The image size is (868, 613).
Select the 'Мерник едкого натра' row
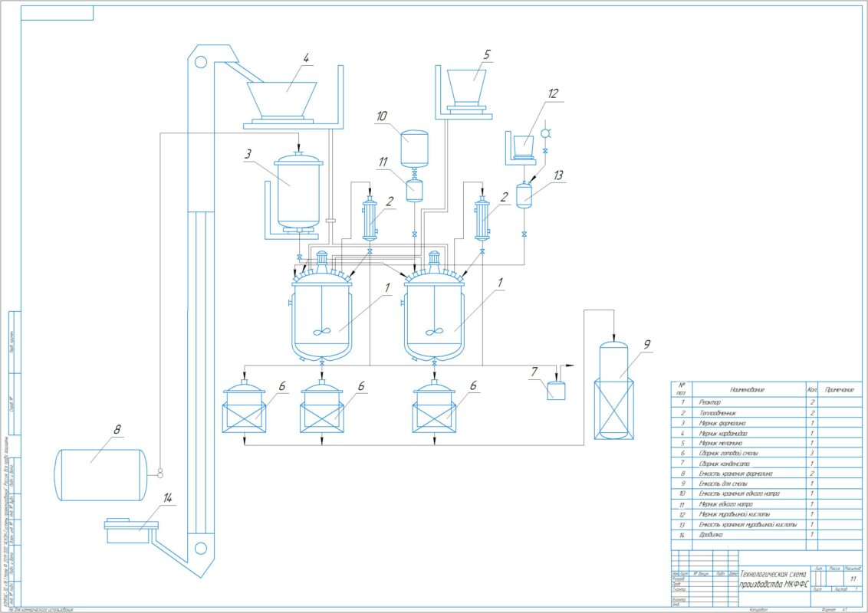[x=767, y=504]
